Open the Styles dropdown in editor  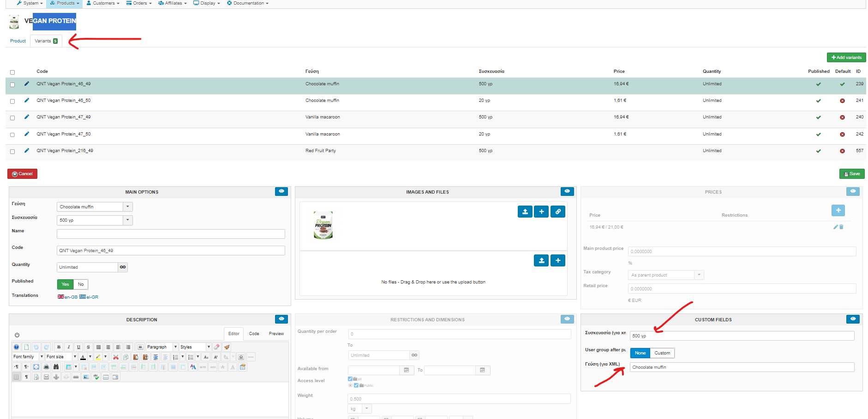pos(195,347)
